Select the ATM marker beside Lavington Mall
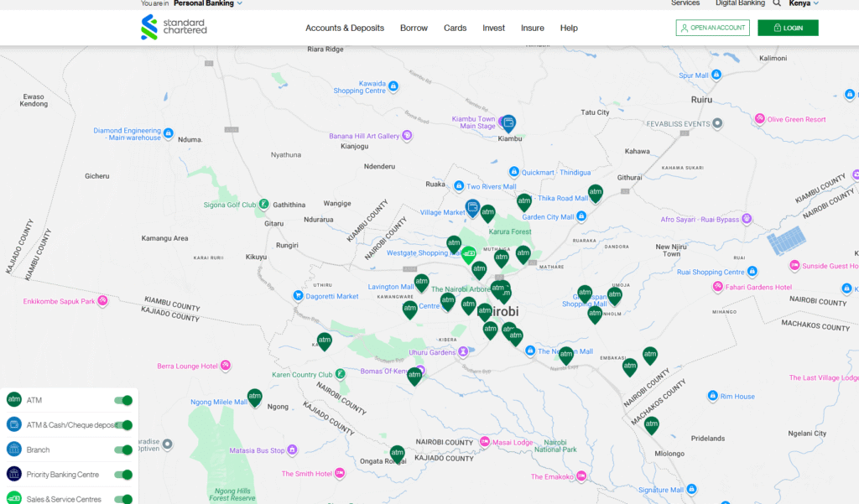Screen dimensions: 859x504 (x=421, y=283)
